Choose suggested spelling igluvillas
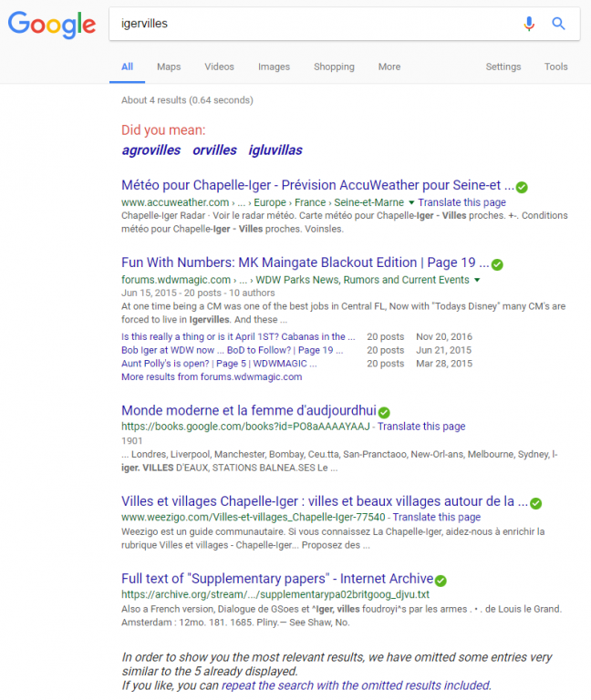Image resolution: width=591 pixels, height=700 pixels. (275, 150)
